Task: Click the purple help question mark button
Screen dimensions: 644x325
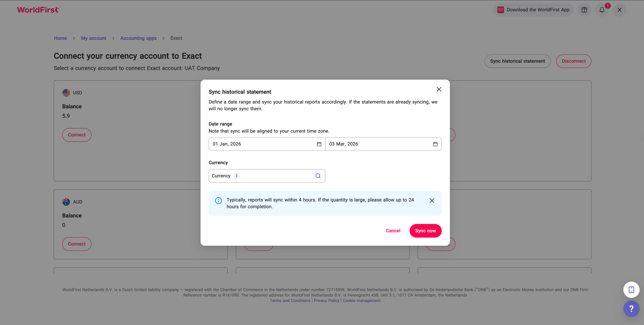Action: (x=631, y=309)
